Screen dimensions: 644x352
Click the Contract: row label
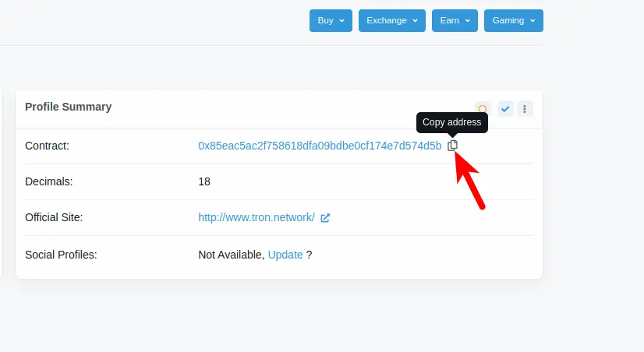(x=48, y=146)
